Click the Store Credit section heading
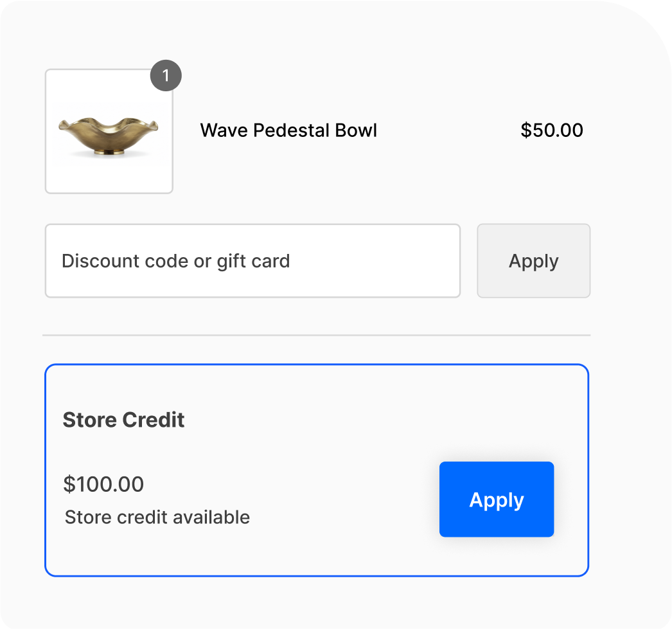Image resolution: width=672 pixels, height=630 pixels. click(x=123, y=420)
